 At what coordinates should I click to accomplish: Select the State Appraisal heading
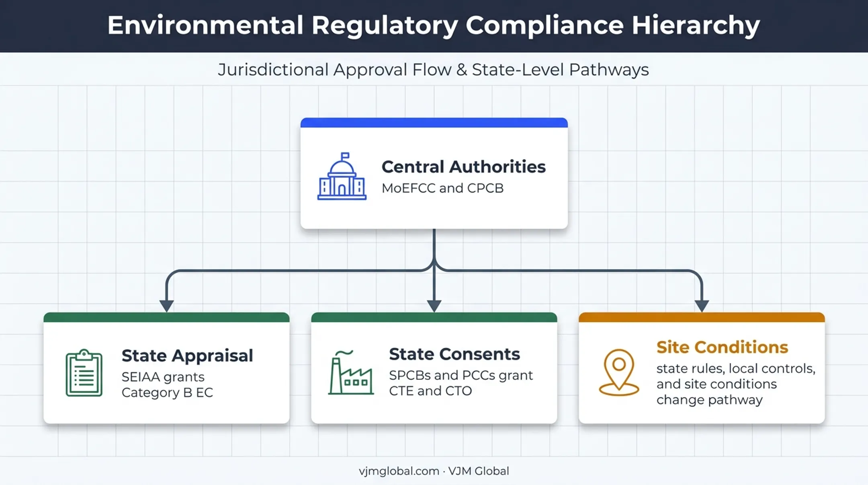pos(187,356)
